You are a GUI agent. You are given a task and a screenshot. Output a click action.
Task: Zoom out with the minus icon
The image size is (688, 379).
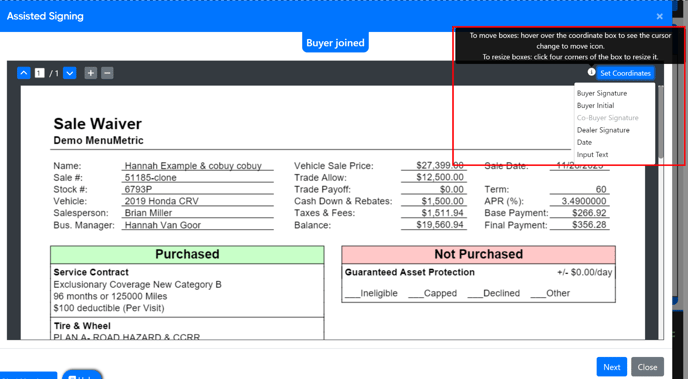coord(107,73)
